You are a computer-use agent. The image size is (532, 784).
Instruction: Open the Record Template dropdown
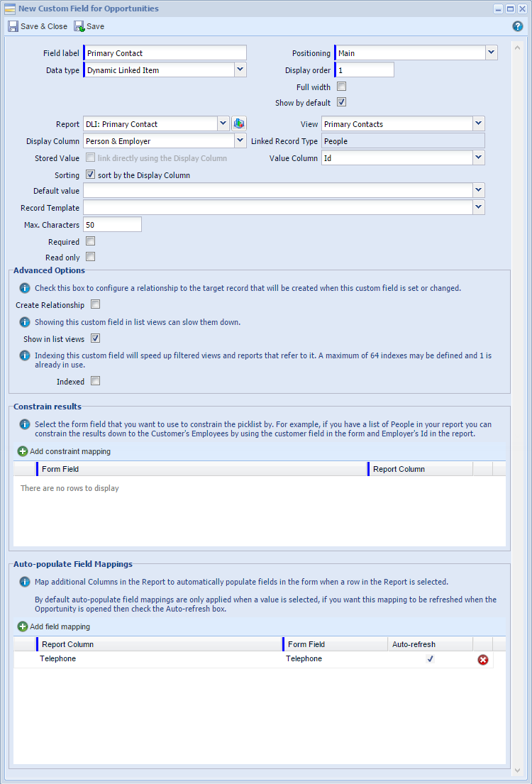point(479,207)
